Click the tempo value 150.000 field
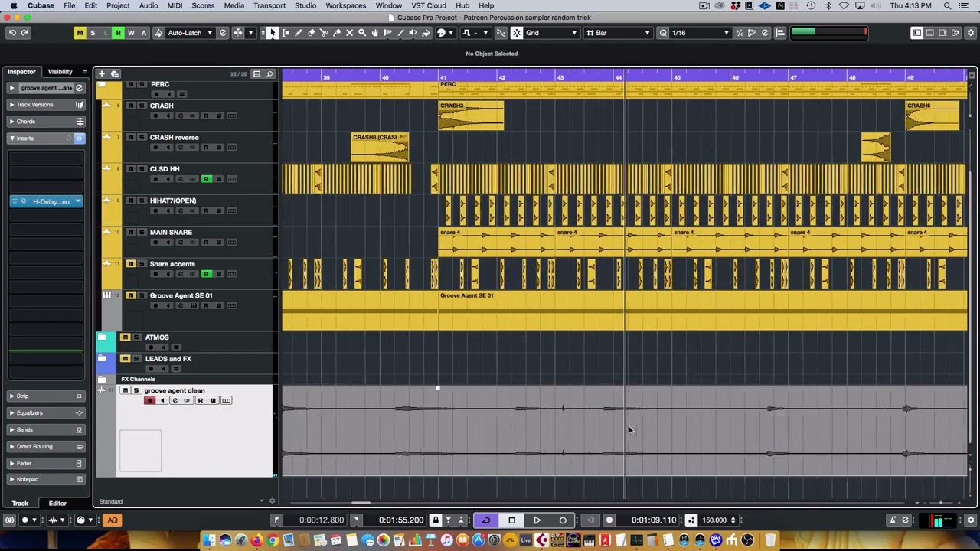 coord(714,520)
